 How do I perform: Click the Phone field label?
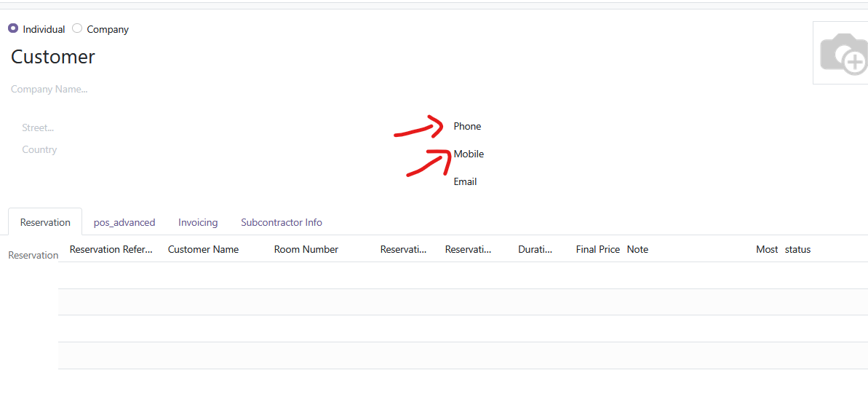tap(467, 127)
